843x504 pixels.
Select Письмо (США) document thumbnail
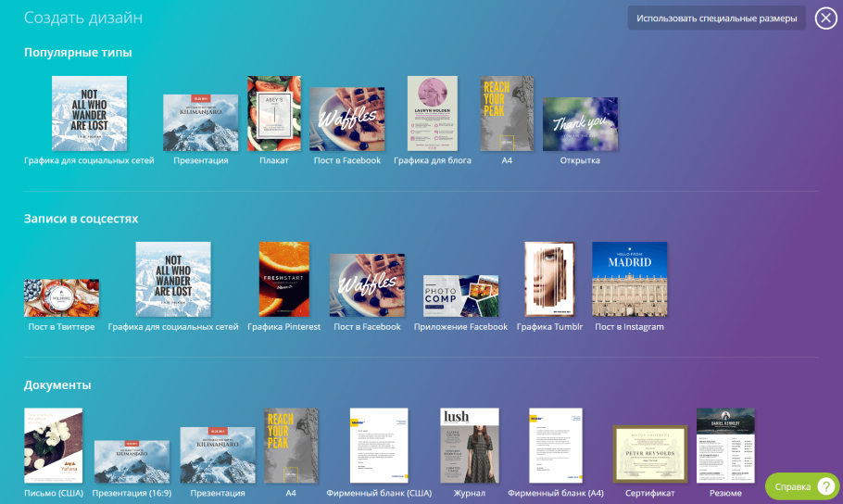click(x=53, y=446)
